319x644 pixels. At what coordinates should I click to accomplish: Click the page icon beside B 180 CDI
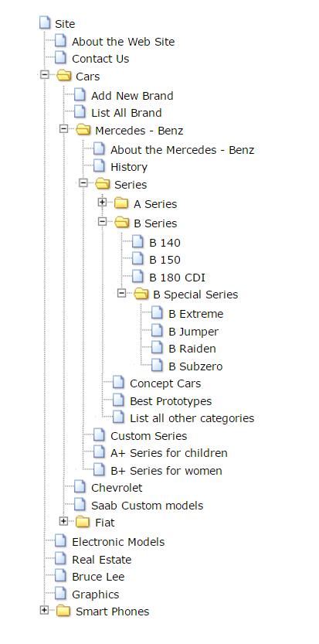click(x=137, y=277)
